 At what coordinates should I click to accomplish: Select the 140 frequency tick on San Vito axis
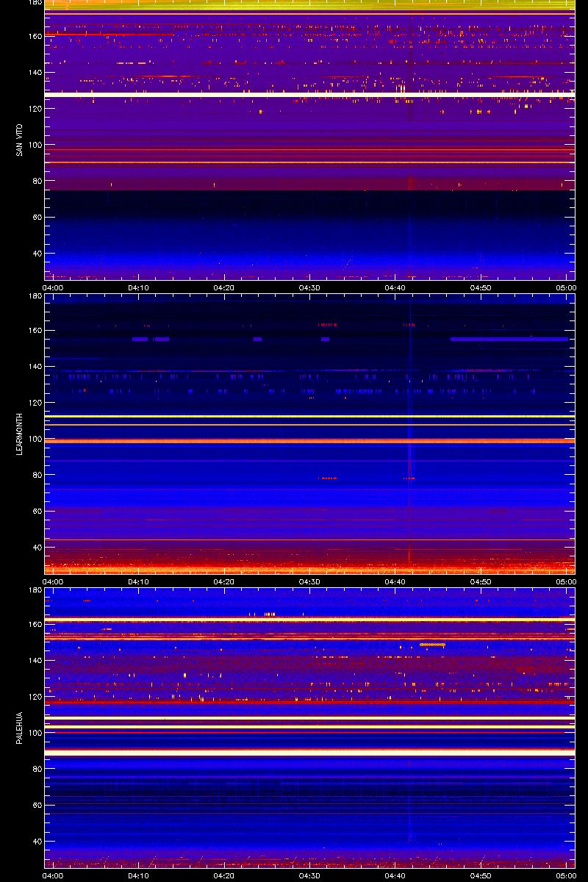[34, 72]
